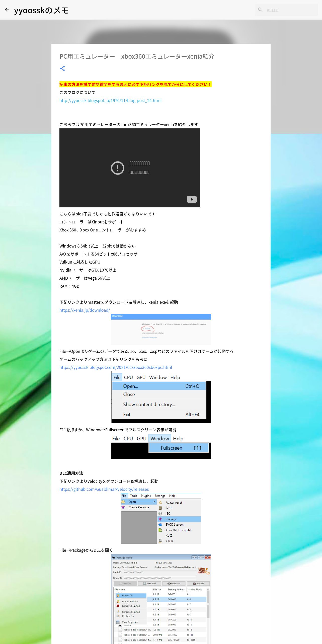Click the yellow highlighted red warning sentence

tap(135, 85)
